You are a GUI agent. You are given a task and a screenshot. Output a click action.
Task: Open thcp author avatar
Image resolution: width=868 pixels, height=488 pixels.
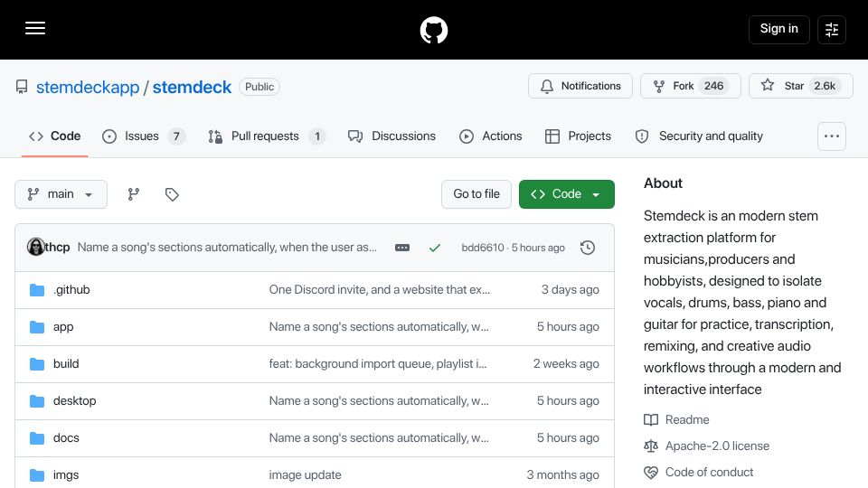pyautogui.click(x=35, y=247)
